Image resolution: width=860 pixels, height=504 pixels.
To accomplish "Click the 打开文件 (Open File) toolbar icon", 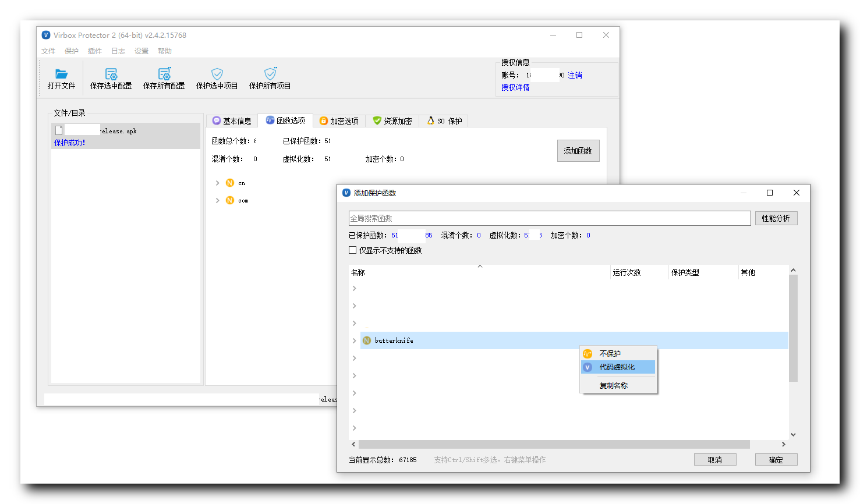I will click(61, 77).
